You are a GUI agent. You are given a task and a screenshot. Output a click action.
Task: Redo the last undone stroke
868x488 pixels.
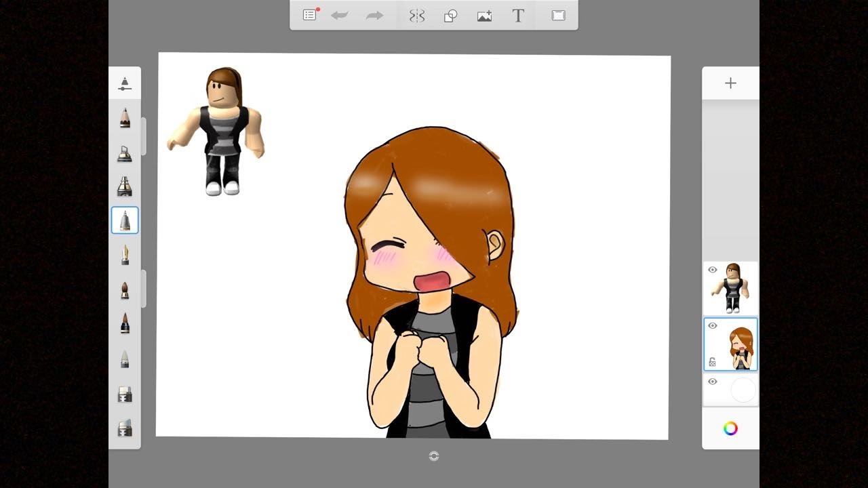click(375, 15)
